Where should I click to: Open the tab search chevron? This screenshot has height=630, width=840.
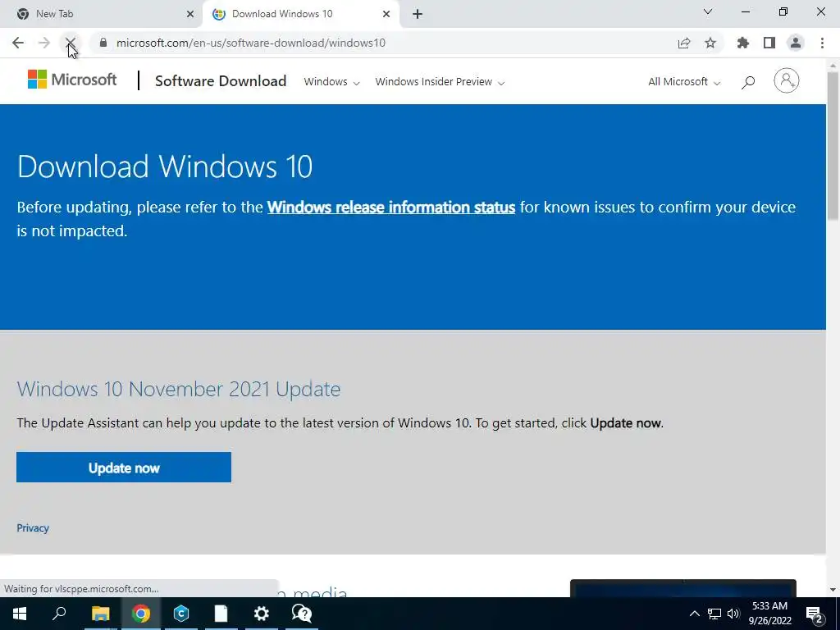pos(708,11)
